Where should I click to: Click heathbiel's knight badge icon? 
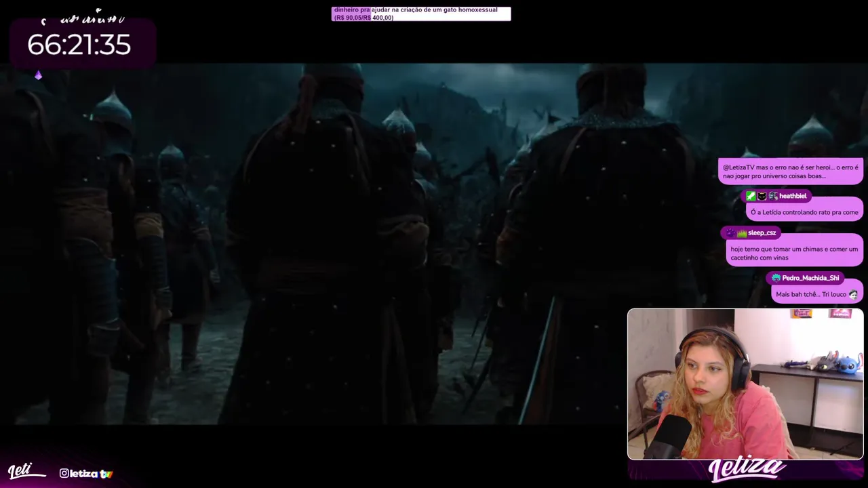coord(772,196)
